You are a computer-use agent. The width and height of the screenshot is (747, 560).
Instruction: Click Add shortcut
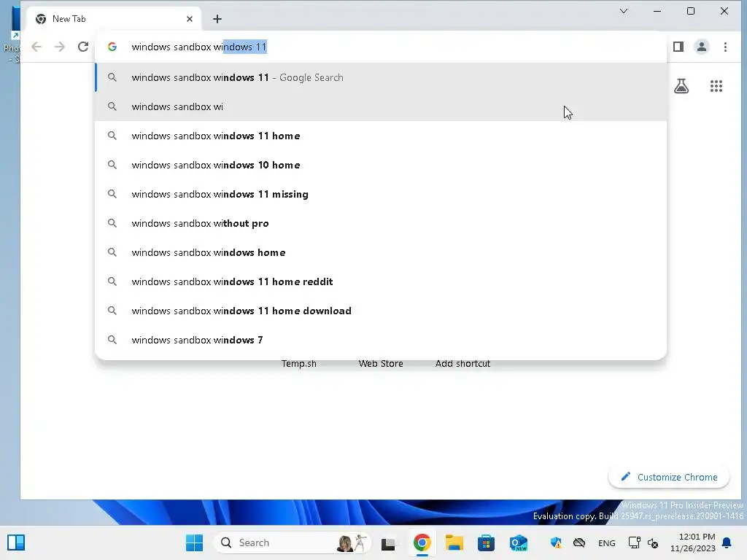pyautogui.click(x=462, y=364)
